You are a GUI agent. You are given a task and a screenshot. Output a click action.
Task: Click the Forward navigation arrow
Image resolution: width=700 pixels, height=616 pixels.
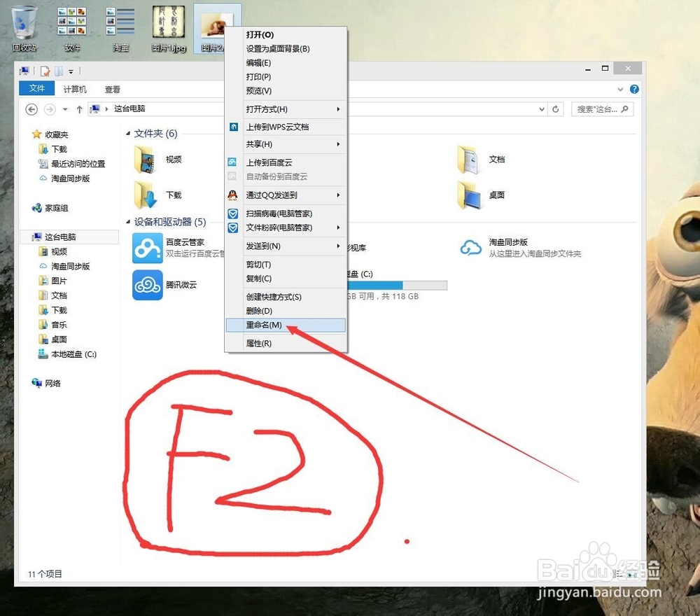pyautogui.click(x=50, y=109)
